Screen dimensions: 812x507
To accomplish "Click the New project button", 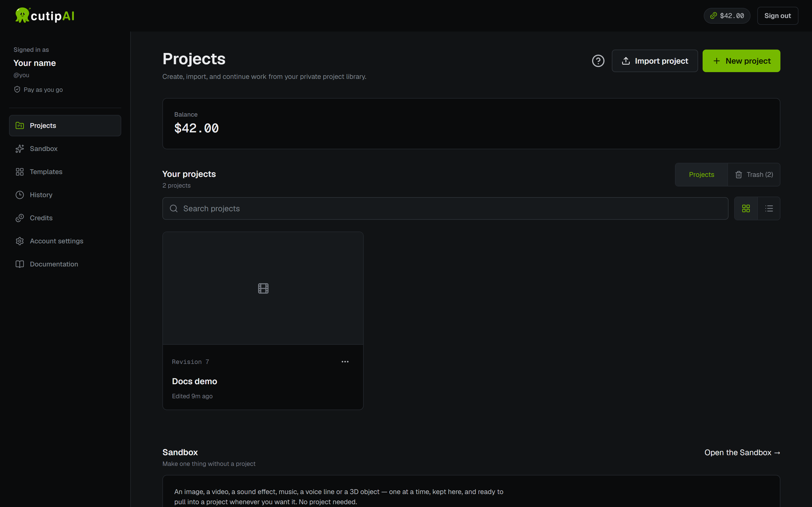I will 741,61.
